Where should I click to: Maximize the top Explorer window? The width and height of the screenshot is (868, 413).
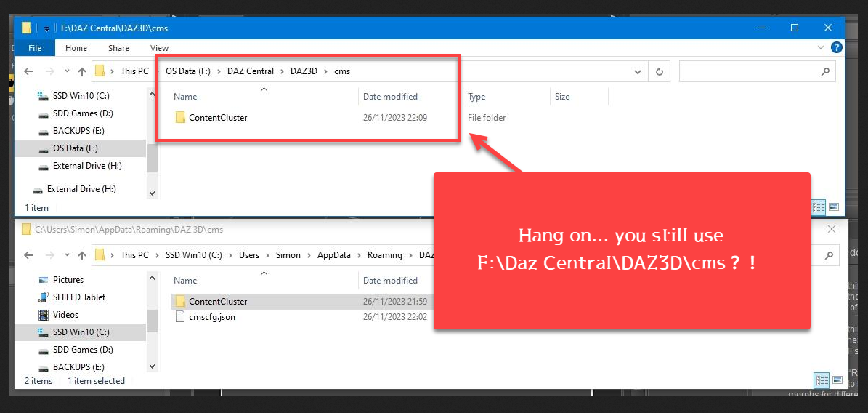click(795, 28)
